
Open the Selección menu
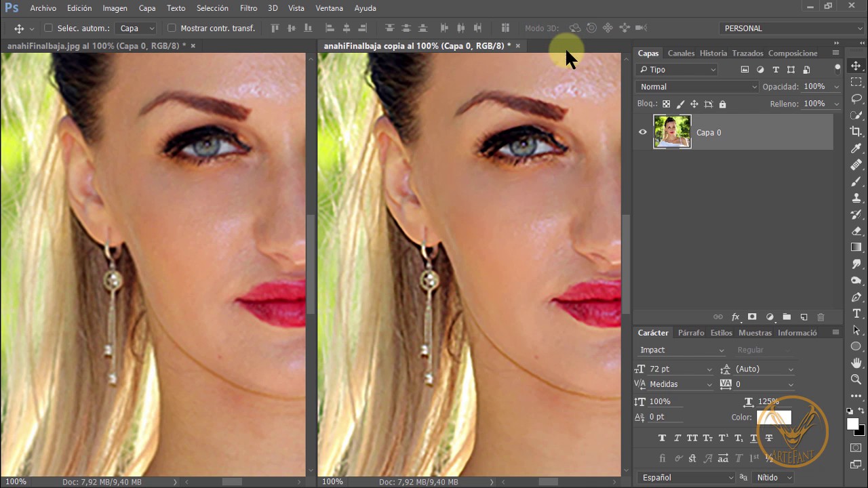[x=212, y=8]
